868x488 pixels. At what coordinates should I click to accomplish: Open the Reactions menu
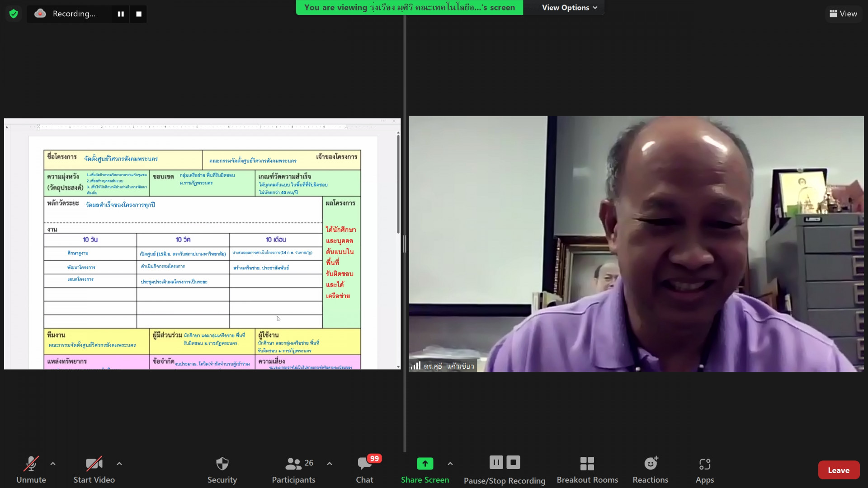click(651, 470)
